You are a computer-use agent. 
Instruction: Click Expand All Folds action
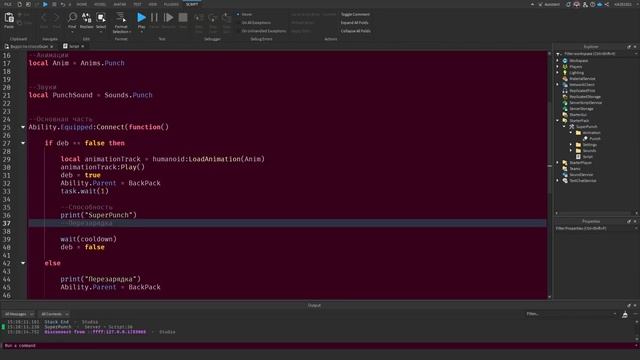click(354, 23)
